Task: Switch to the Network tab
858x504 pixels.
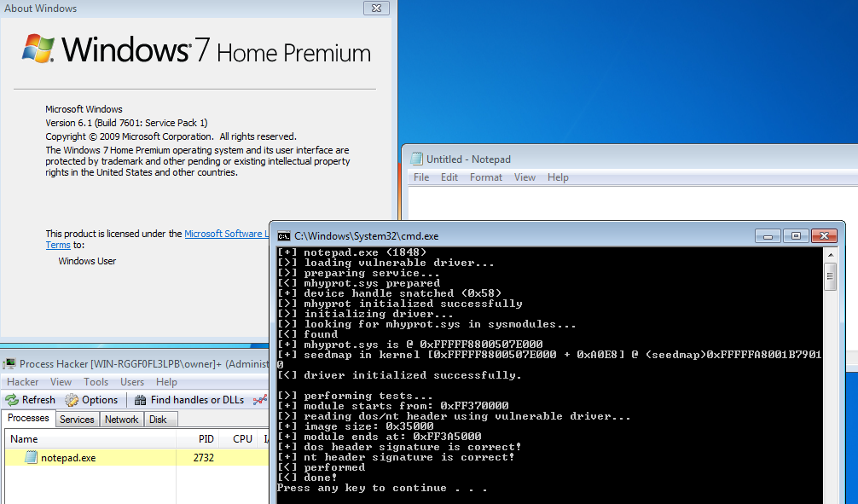Action: (121, 420)
